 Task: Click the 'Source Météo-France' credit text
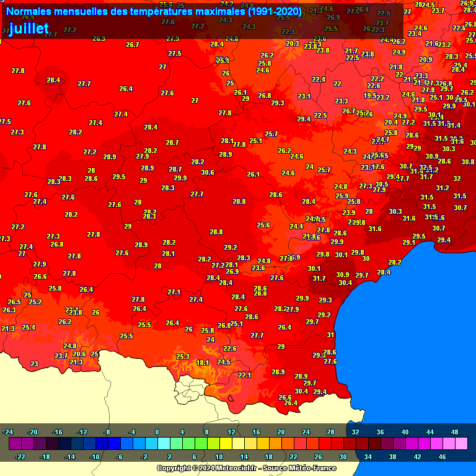tap(290, 468)
